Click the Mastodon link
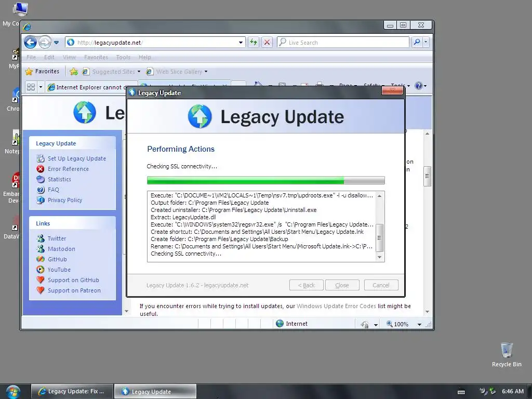The width and height of the screenshot is (532, 399). coord(61,249)
